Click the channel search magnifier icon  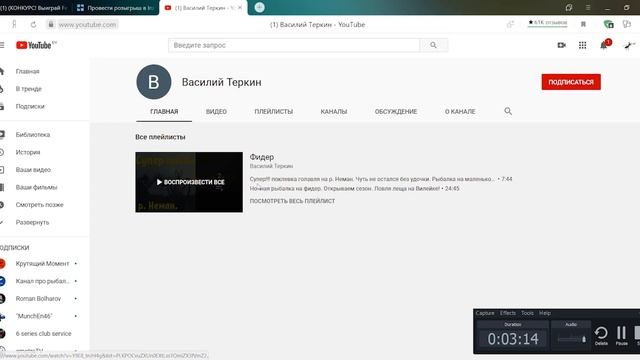coord(508,111)
